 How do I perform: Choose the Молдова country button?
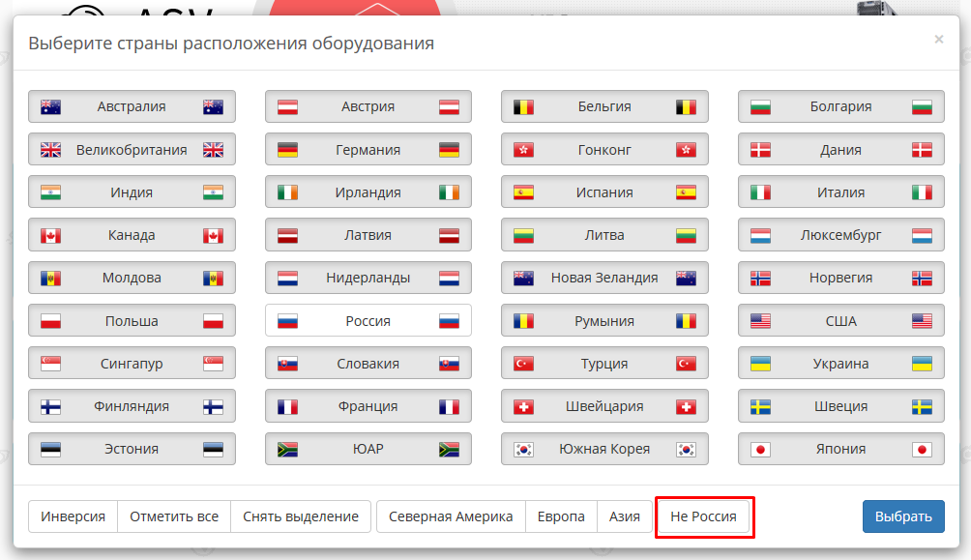[132, 278]
